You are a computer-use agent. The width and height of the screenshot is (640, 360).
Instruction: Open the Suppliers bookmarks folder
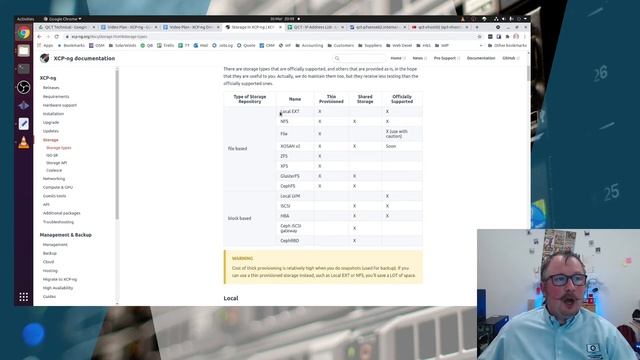(x=370, y=46)
